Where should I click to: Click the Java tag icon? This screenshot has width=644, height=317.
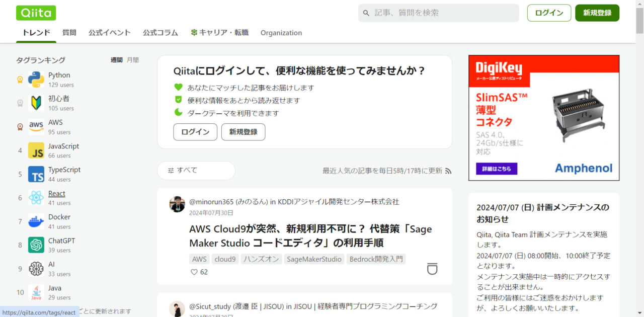[x=36, y=292]
